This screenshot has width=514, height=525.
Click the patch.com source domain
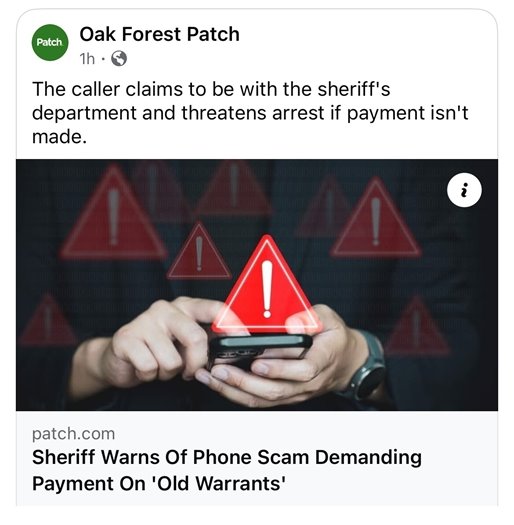pyautogui.click(x=73, y=434)
